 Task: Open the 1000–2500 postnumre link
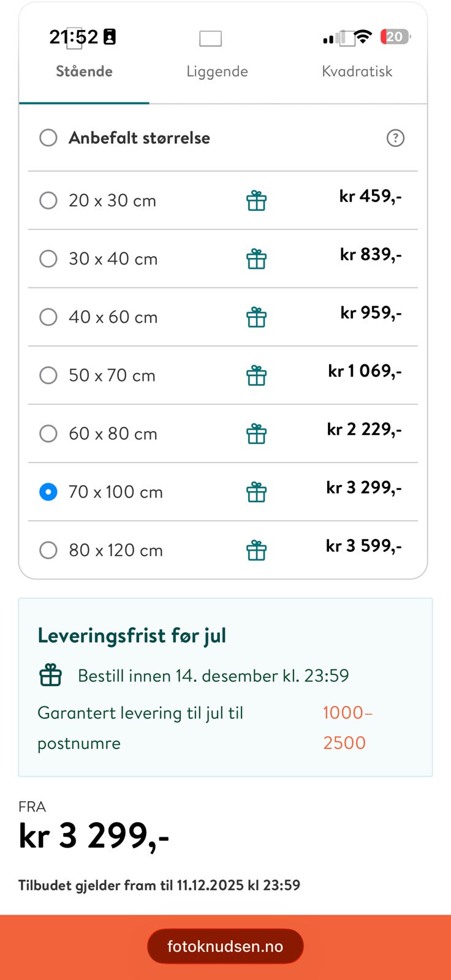point(347,728)
